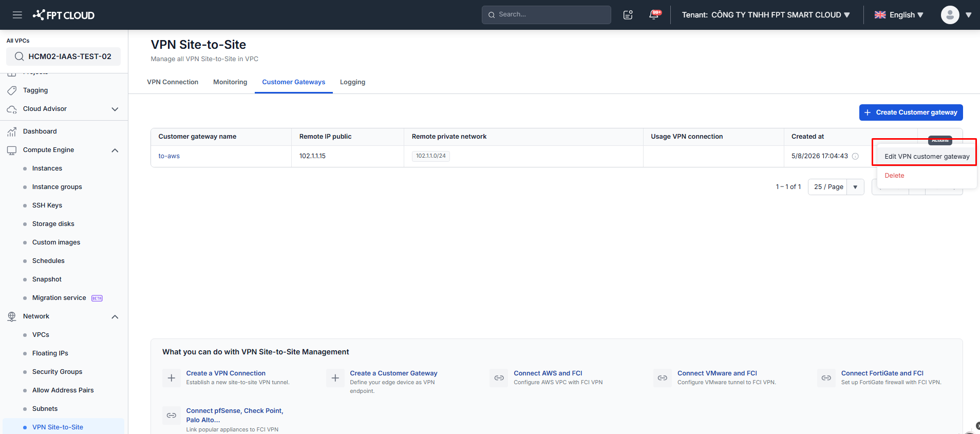This screenshot has width=980, height=434.
Task: Open the HCM02-IAAS-TEST-02 VPC selector
Action: [64, 56]
